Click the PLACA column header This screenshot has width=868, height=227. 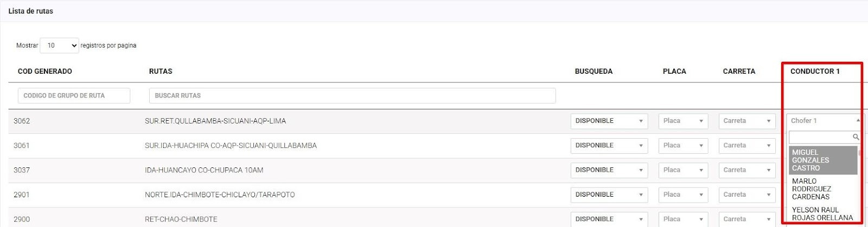(674, 72)
